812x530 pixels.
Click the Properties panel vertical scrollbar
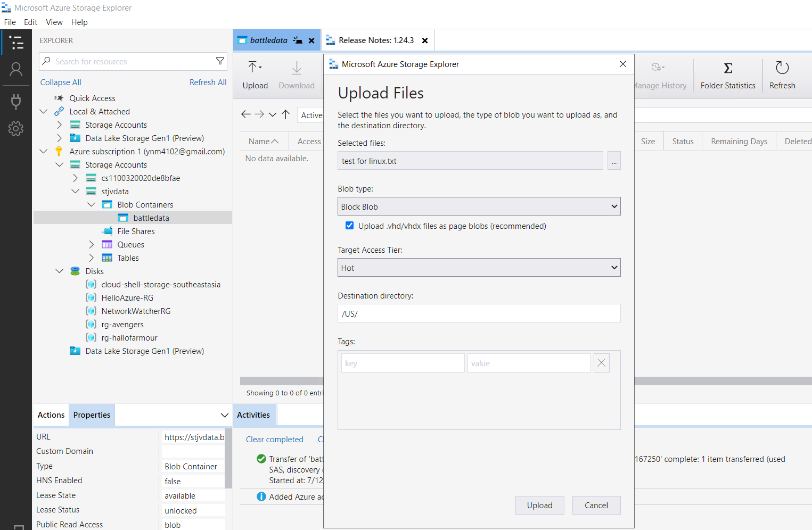pyautogui.click(x=228, y=458)
